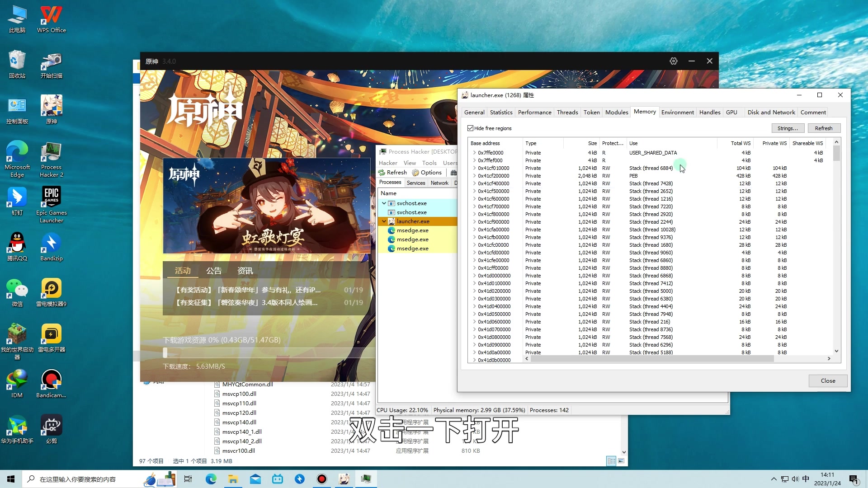
Task: Expand memory region 0x41cf400000
Action: [x=474, y=183]
